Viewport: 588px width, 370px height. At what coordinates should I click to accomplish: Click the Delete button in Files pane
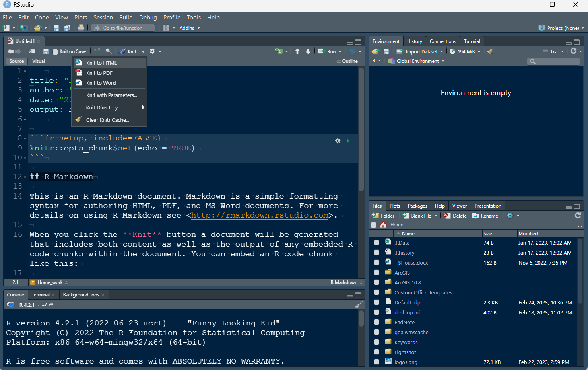coord(455,216)
